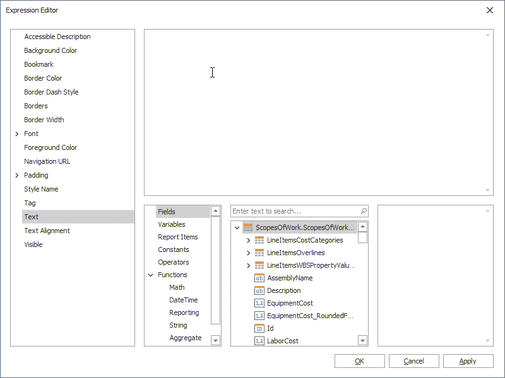Select the Background Color property
Viewport: 505px width, 378px height.
click(x=50, y=51)
